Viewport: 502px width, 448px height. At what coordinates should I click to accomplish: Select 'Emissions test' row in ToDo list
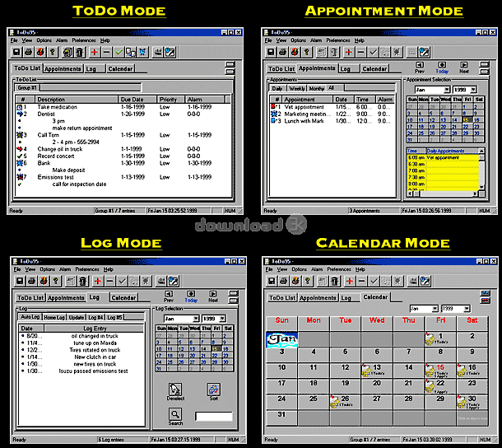pyautogui.click(x=123, y=177)
